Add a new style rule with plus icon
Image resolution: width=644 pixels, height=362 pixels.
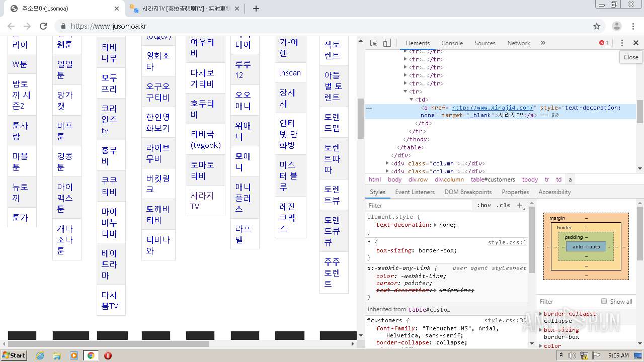(520, 205)
